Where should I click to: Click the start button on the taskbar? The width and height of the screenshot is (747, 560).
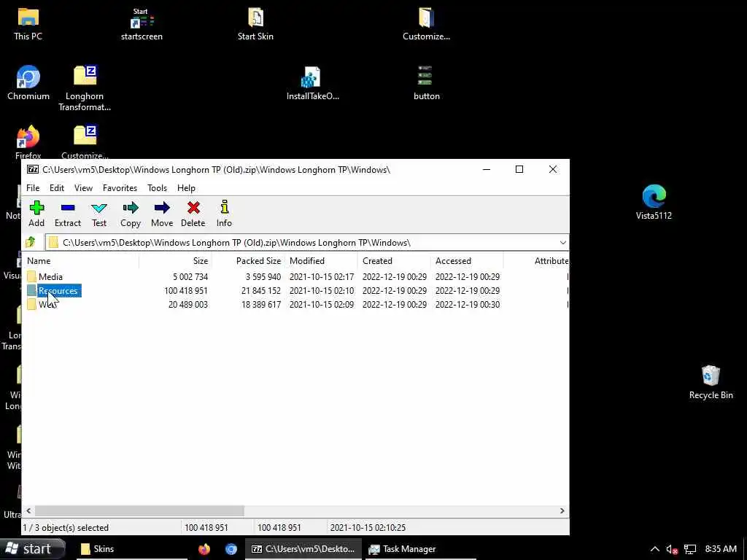click(x=32, y=548)
